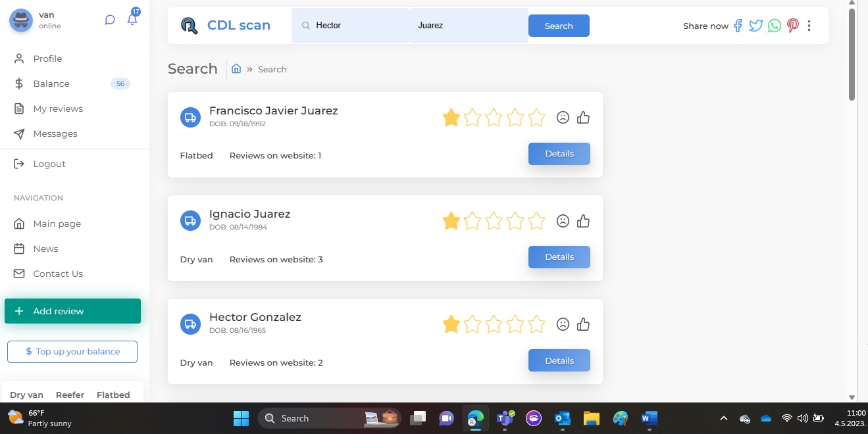
Task: Open the notifications bell icon
Action: [x=132, y=20]
